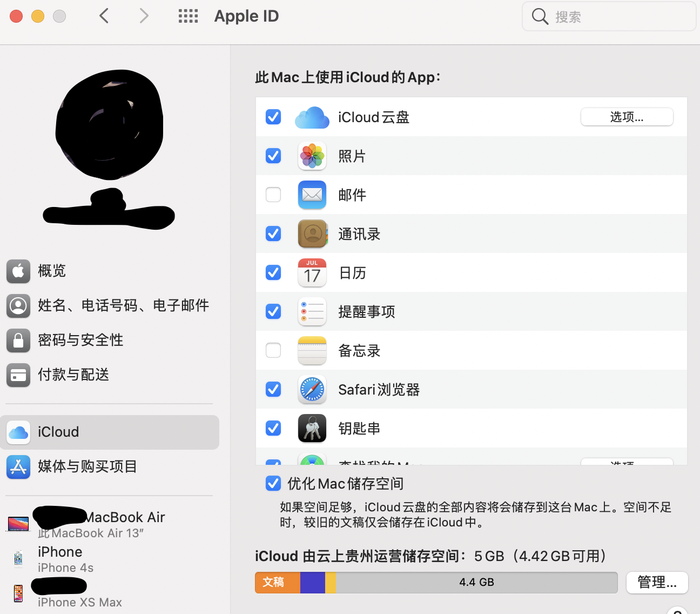700x614 pixels.
Task: Go forward with the right chevron
Action: [144, 16]
